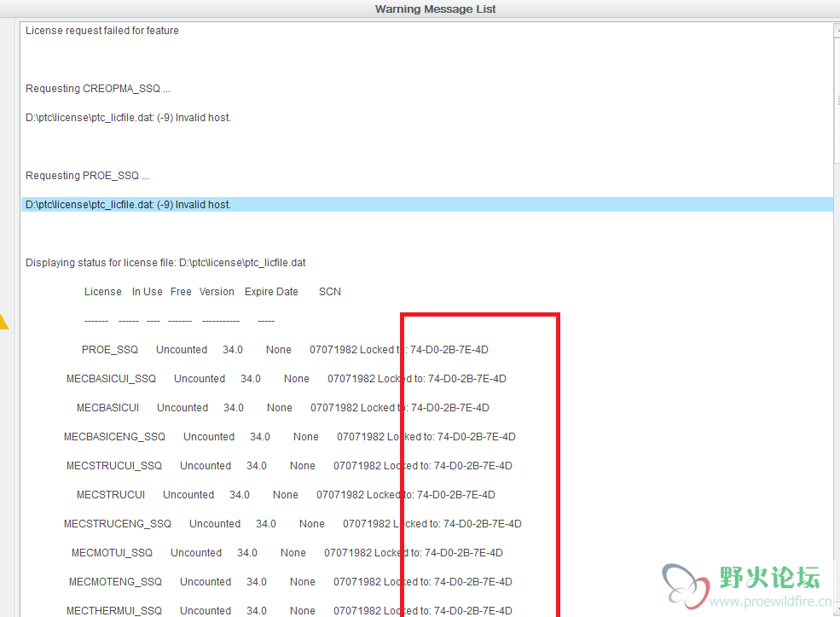Click '34.0' version in MECBASICENG_SSQ row

click(x=260, y=436)
